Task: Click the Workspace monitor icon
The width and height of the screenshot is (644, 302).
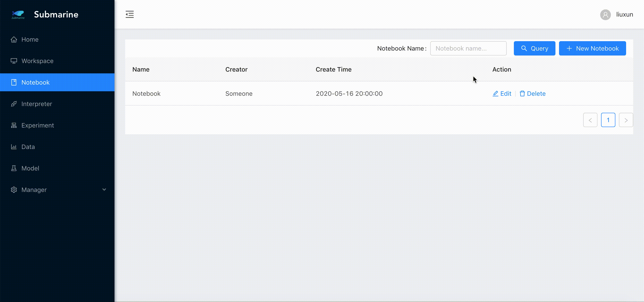Action: click(x=14, y=61)
